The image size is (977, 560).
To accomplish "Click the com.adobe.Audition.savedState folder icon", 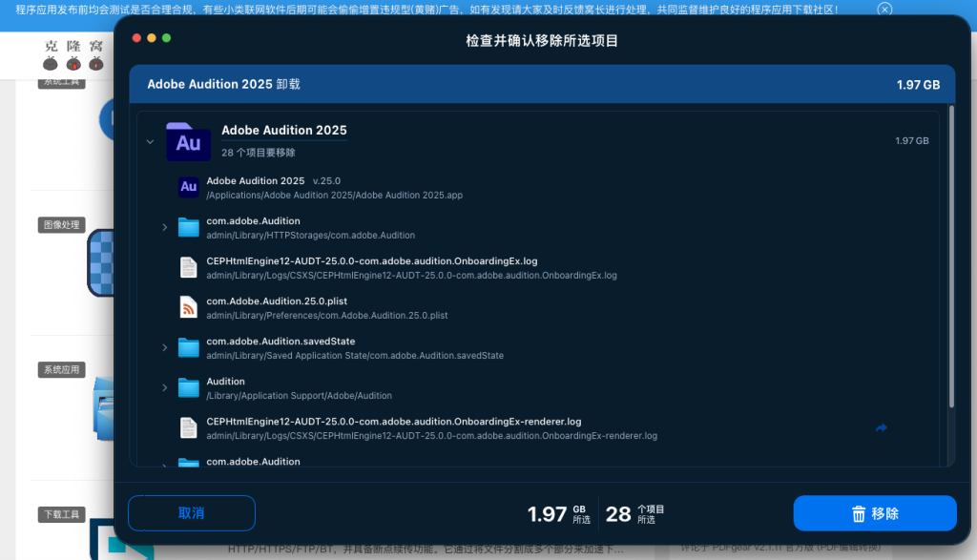I will (x=188, y=347).
